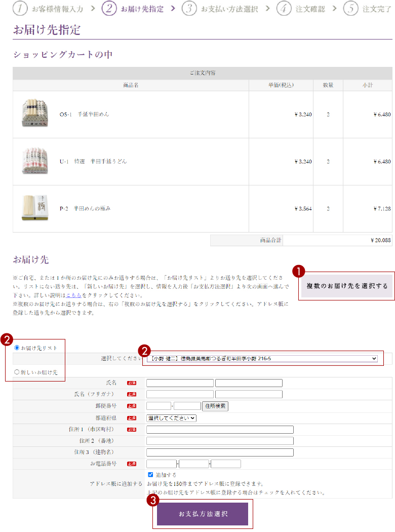This screenshot has height=532, width=395.
Task: Click step 5 注文完了 circle icon
Action: coord(350,9)
